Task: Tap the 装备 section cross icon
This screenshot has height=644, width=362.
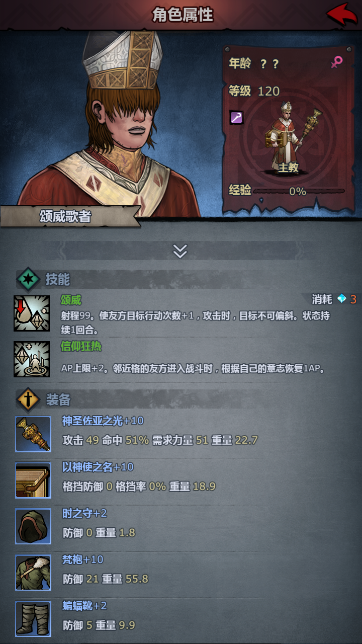Action: (x=28, y=400)
